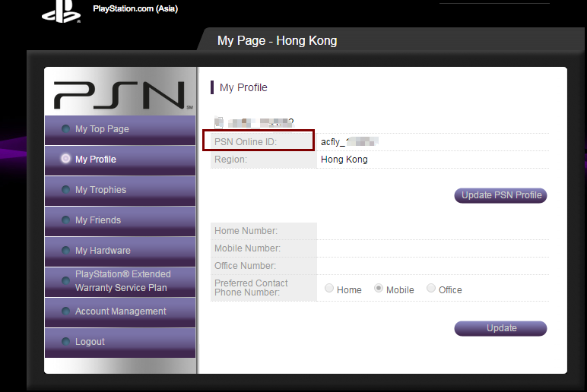Click the Home Number input field
The height and width of the screenshot is (392, 587).
point(433,231)
